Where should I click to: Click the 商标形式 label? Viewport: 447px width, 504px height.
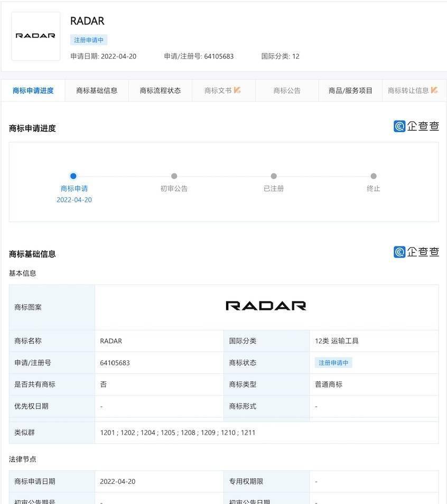click(243, 406)
